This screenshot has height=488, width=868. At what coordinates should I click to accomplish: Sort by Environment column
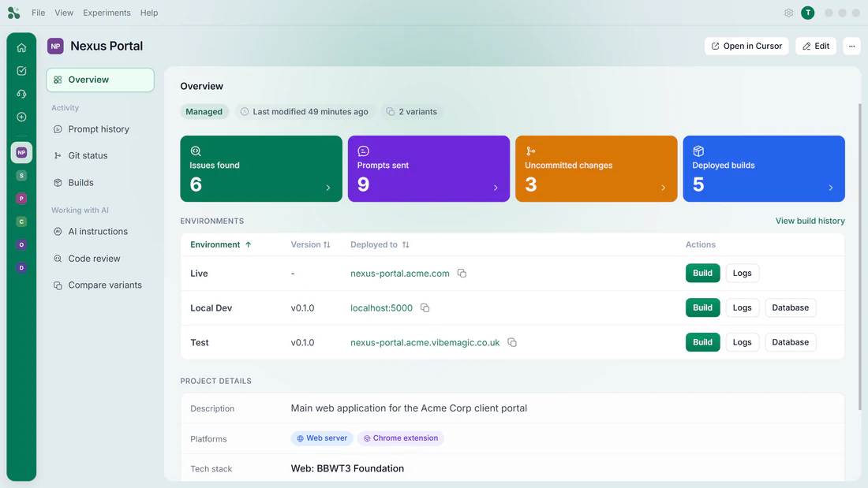tap(221, 244)
